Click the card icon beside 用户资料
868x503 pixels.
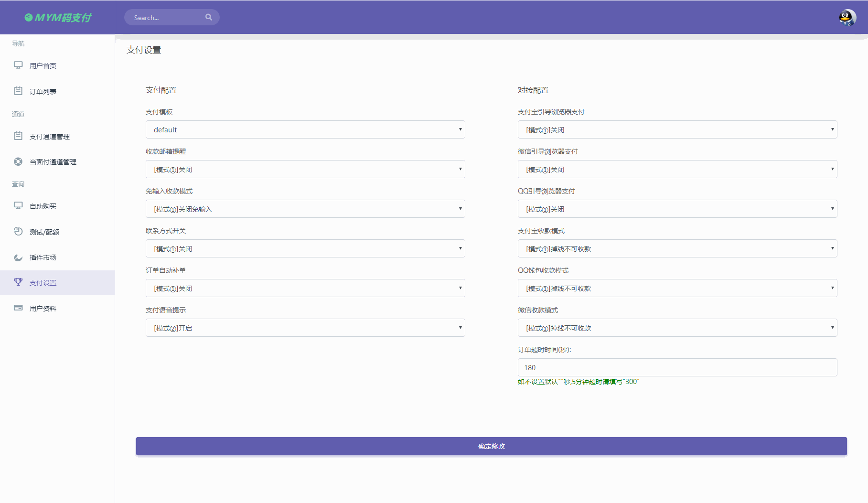pyautogui.click(x=18, y=308)
